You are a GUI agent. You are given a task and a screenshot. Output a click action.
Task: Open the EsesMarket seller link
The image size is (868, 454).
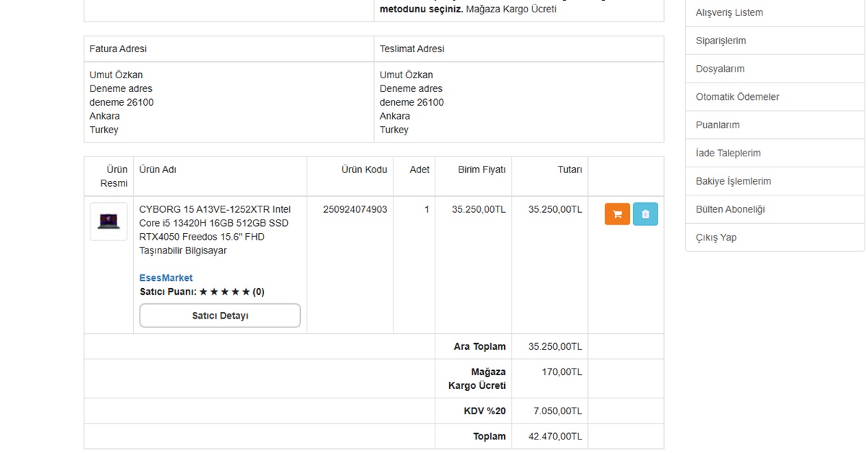pos(166,278)
